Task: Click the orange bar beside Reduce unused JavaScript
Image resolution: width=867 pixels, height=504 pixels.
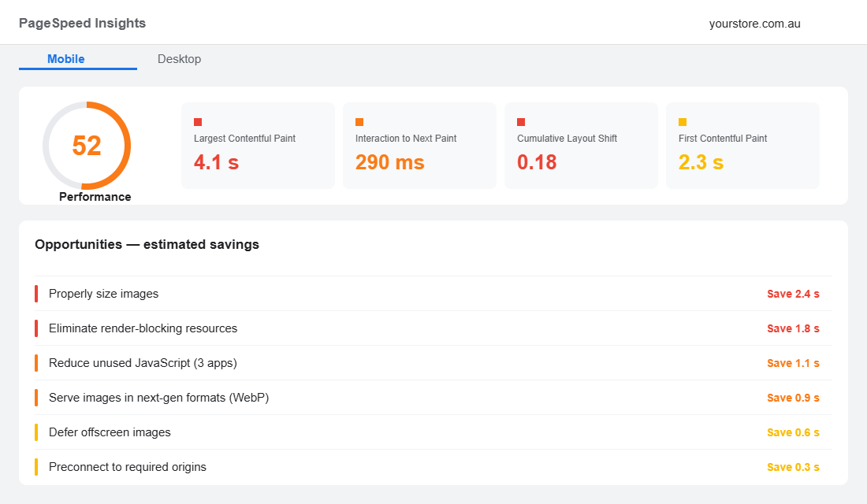Action: [x=36, y=363]
